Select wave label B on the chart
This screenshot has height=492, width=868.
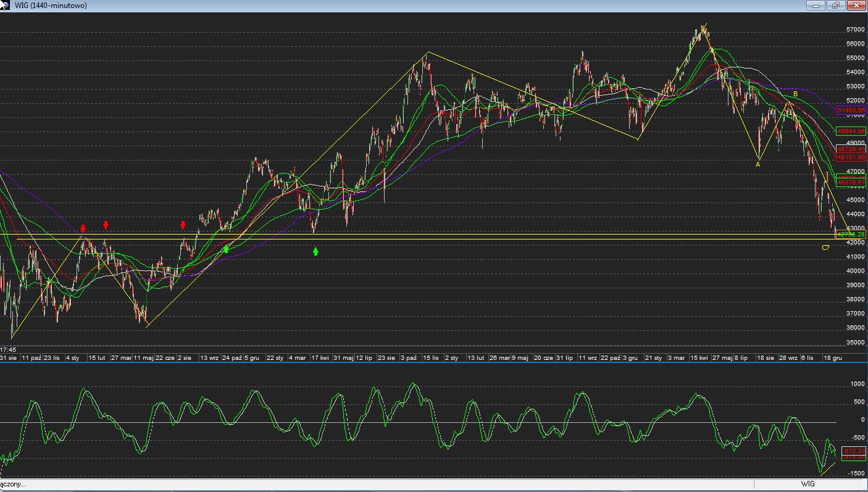click(796, 94)
